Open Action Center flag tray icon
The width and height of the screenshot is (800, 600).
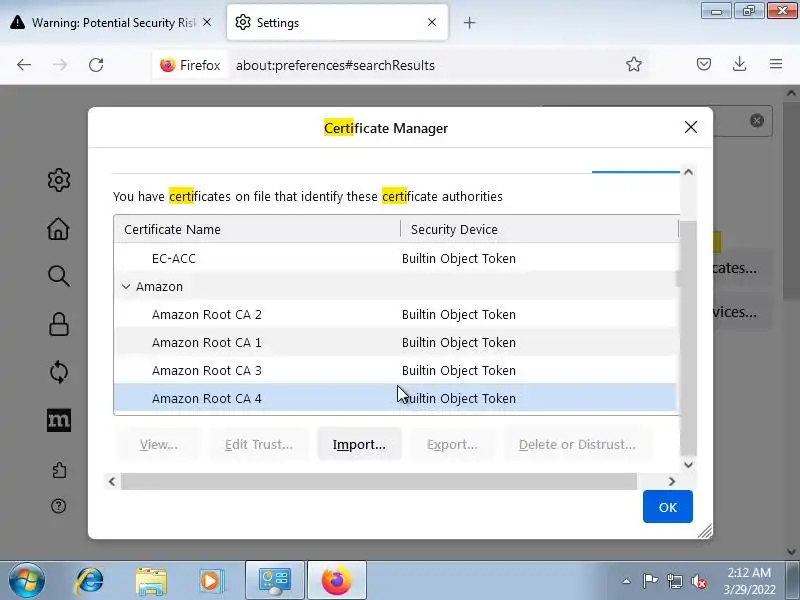[651, 581]
